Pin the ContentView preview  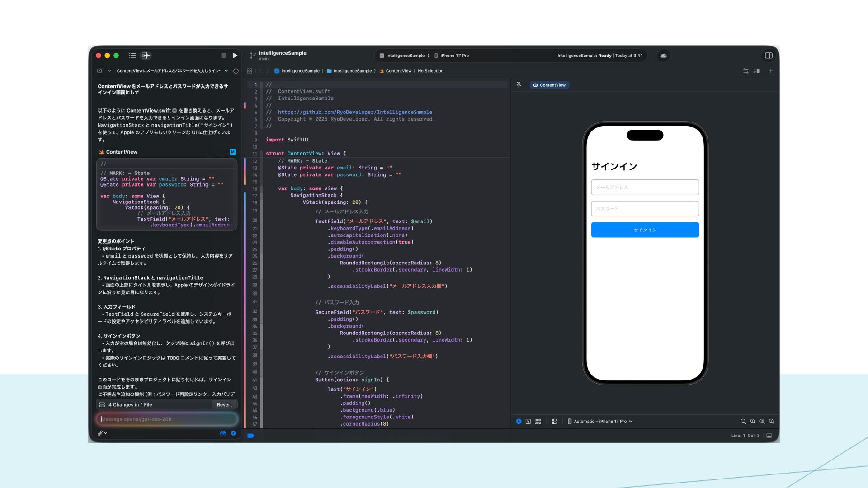(519, 85)
